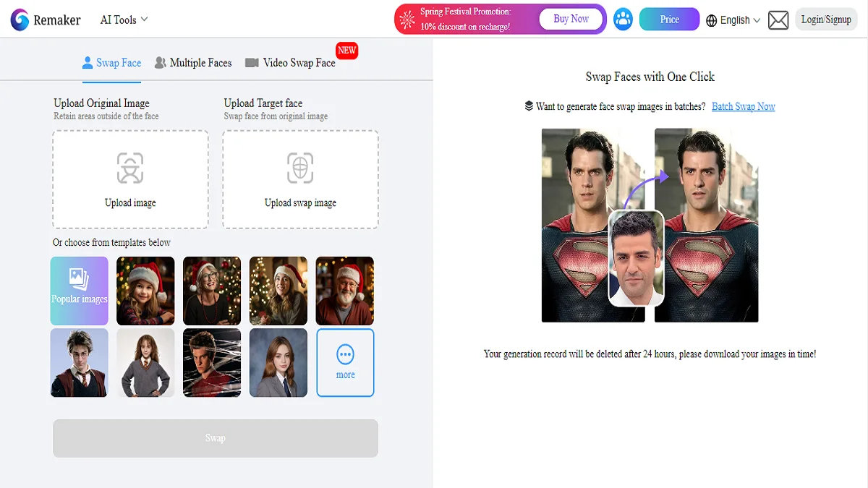The height and width of the screenshot is (488, 868).
Task: Click the Swap Face person icon
Action: tap(88, 63)
